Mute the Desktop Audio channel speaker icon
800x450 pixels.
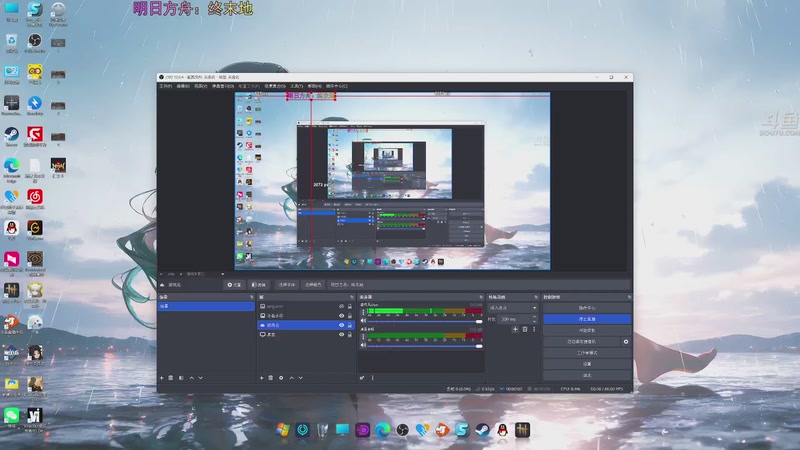coord(363,345)
